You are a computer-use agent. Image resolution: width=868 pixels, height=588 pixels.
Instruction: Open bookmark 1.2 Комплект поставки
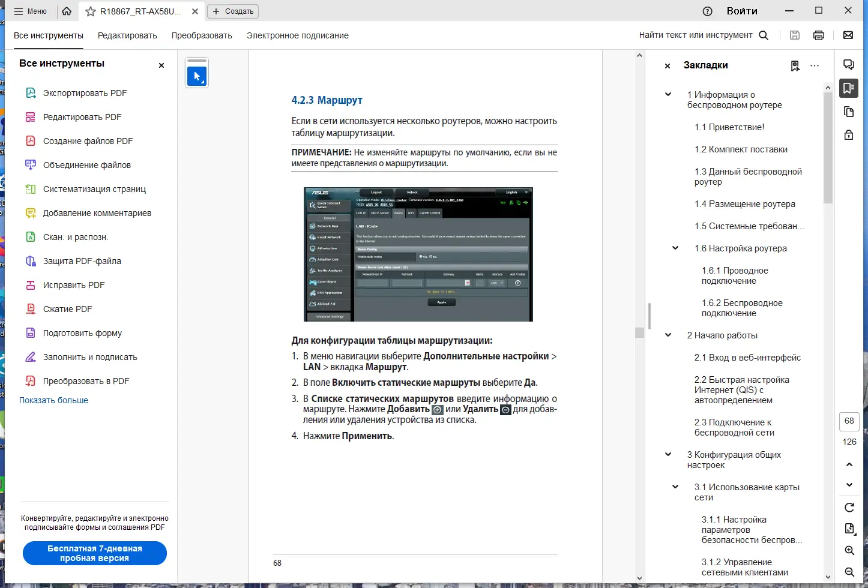[x=741, y=149]
